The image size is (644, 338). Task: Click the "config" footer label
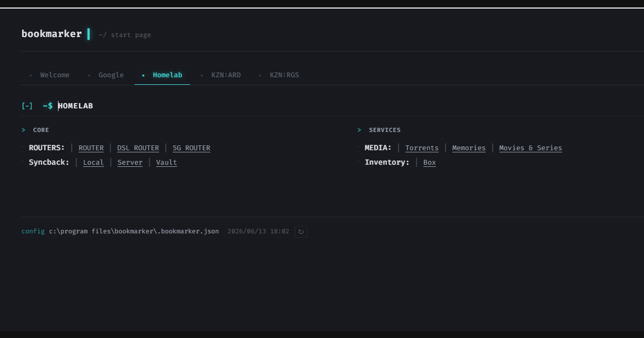click(33, 231)
